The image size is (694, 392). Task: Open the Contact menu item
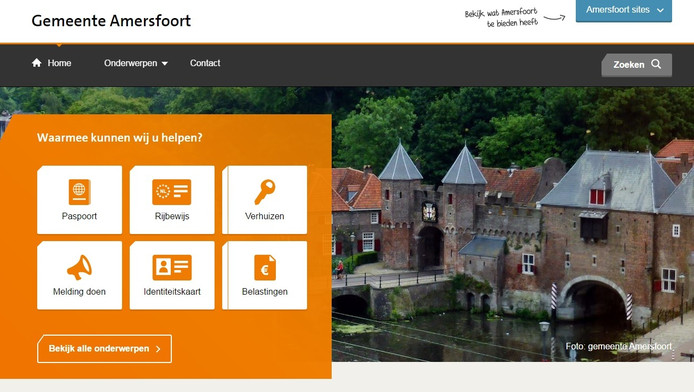click(205, 63)
